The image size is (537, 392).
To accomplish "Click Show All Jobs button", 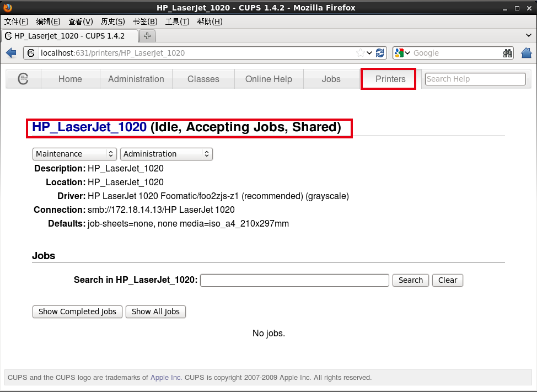I will tap(155, 312).
